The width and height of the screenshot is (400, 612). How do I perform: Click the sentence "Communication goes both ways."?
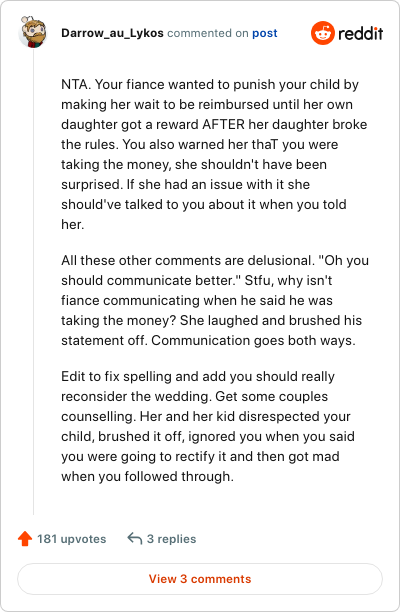253,340
